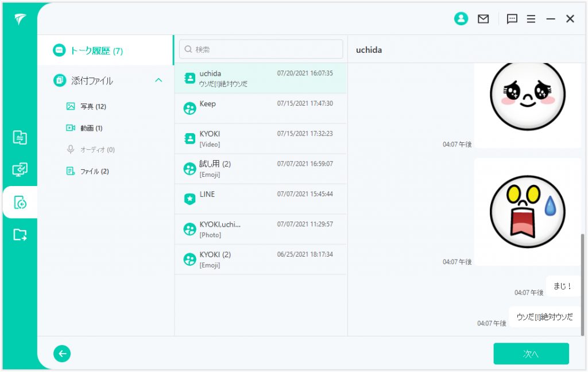The image size is (588, 372).
Task: Open 動画 (1) attachments
Action: point(91,128)
